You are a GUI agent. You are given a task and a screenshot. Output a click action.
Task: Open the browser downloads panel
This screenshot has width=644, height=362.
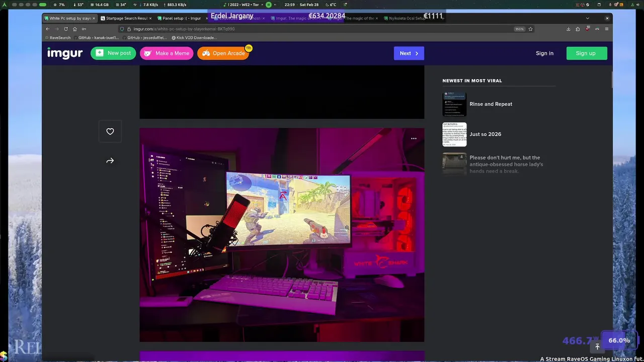569,29
